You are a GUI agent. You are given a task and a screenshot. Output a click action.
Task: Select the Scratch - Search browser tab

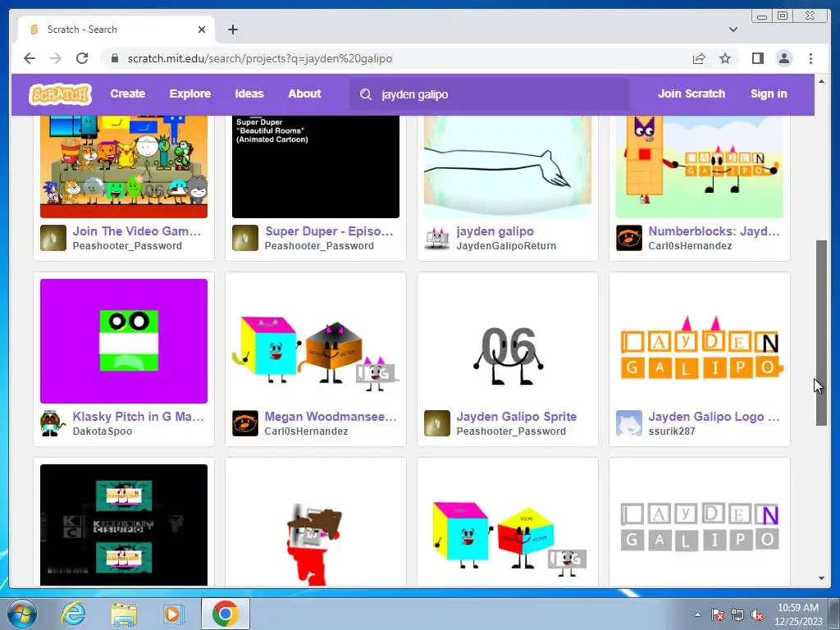click(116, 30)
